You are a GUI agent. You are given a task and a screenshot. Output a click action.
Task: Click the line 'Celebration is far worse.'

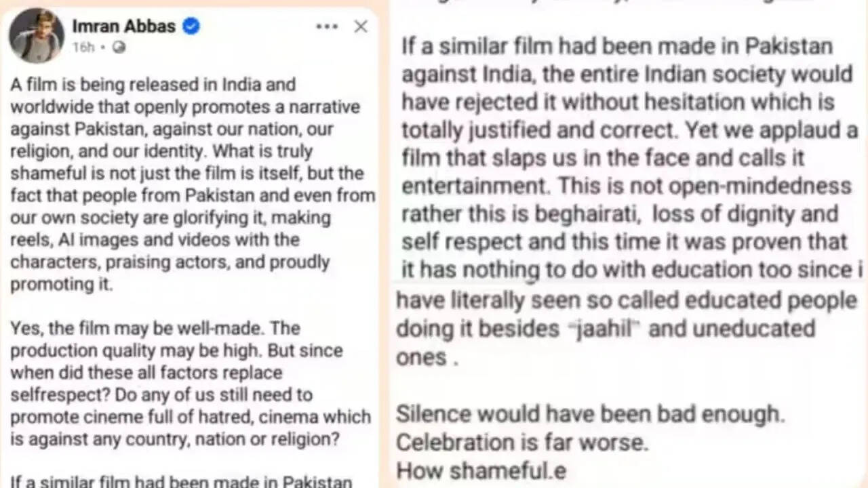tap(526, 442)
